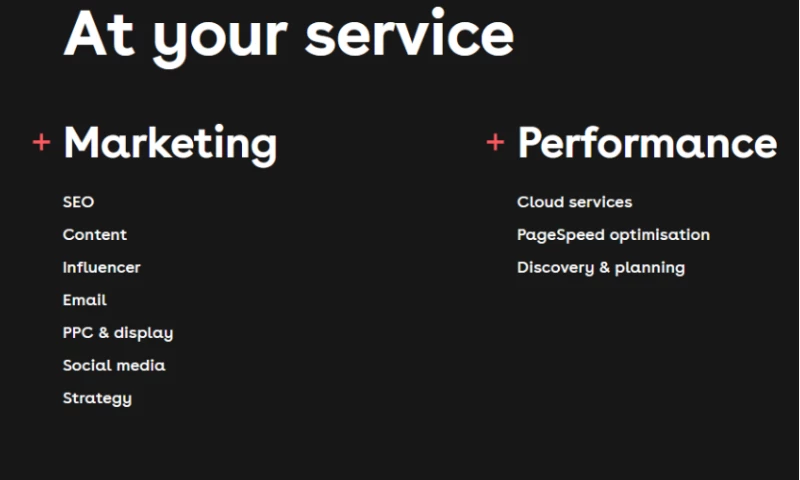Image resolution: width=800 pixels, height=480 pixels.
Task: Expand the Performance section heading
Action: point(646,143)
